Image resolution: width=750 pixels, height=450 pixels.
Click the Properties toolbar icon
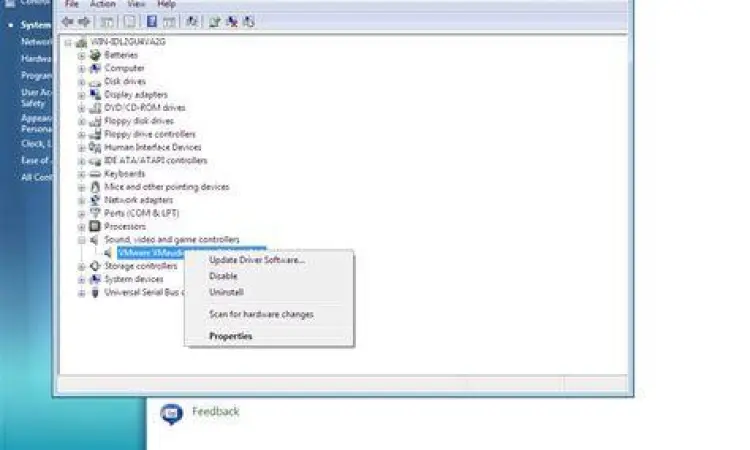pos(130,22)
